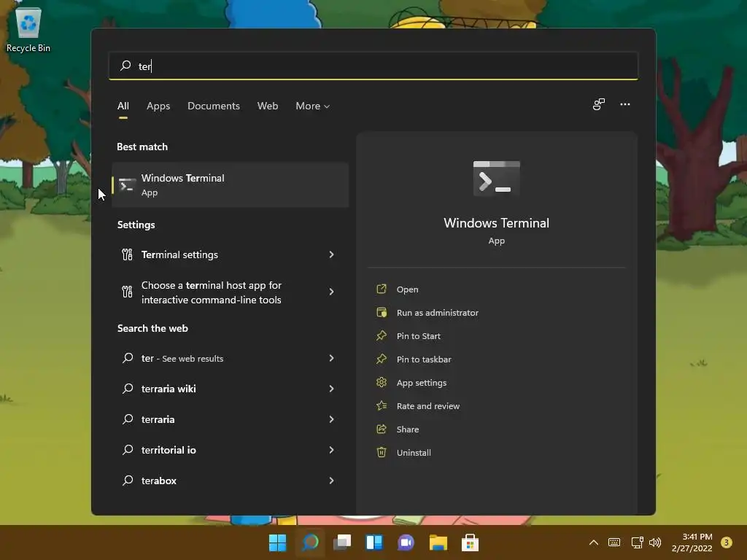Open notification badge showing 3
The height and width of the screenshot is (560, 747).
(x=726, y=542)
